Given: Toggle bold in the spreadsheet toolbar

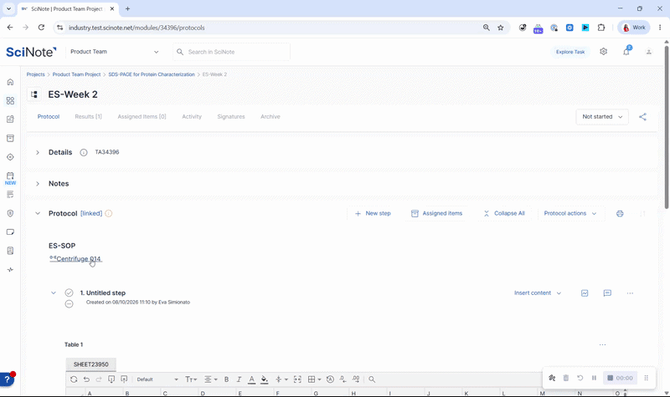Looking at the screenshot, I should [226, 379].
